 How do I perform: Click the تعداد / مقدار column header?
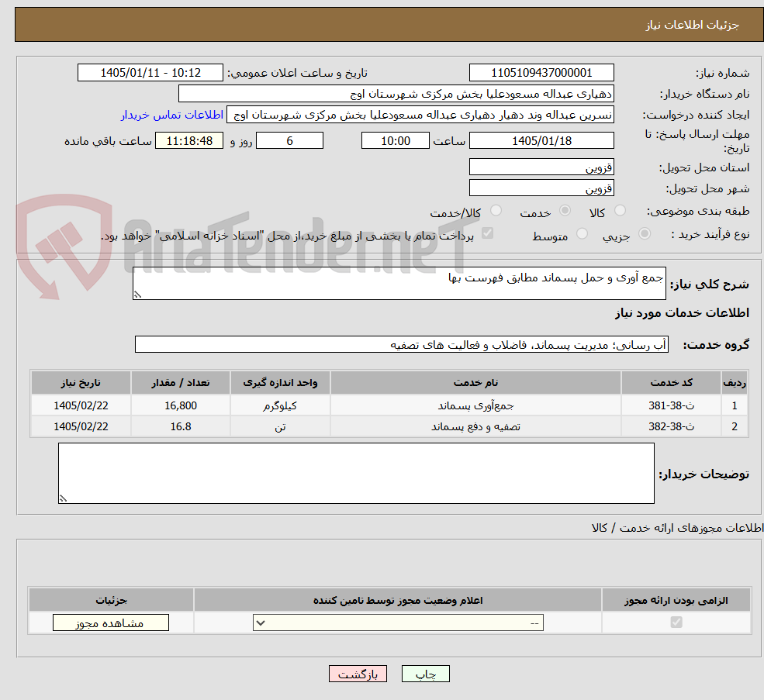pos(180,383)
